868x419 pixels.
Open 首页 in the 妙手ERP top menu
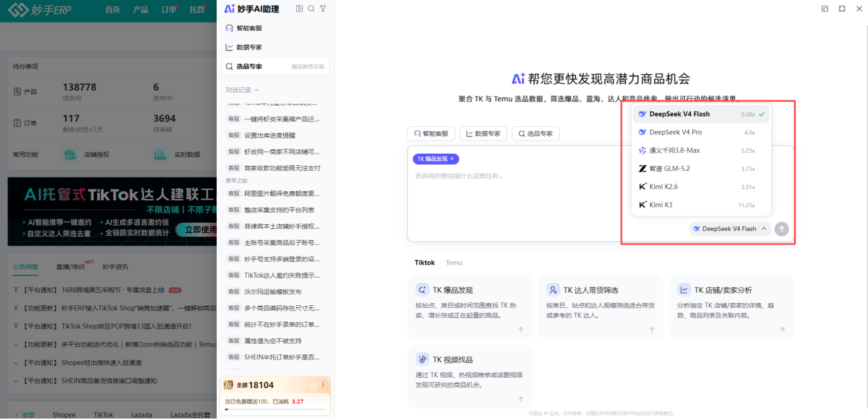pyautogui.click(x=112, y=10)
